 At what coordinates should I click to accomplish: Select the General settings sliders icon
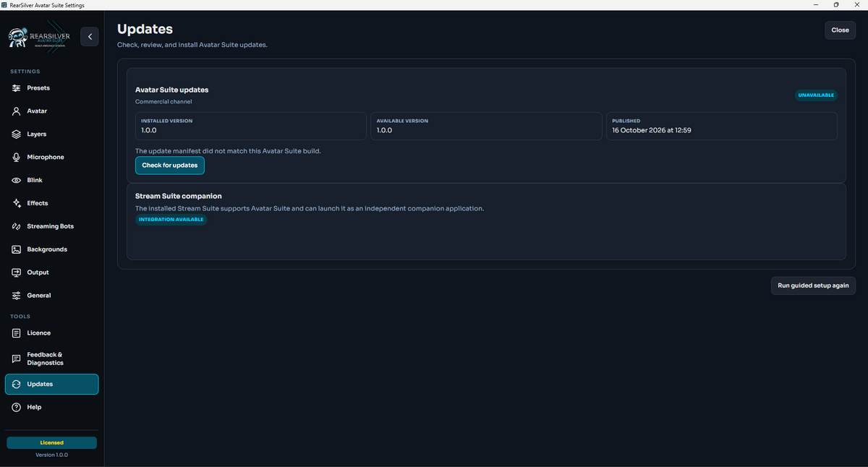(x=17, y=296)
